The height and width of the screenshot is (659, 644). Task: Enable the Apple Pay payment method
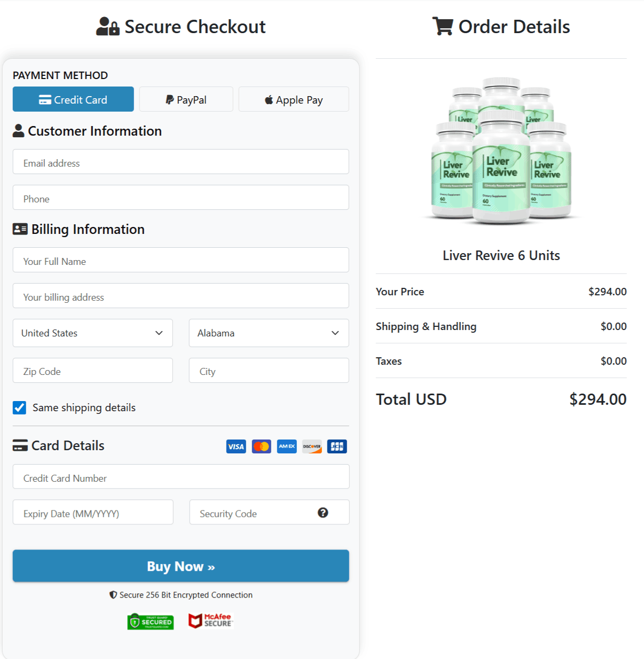click(293, 99)
